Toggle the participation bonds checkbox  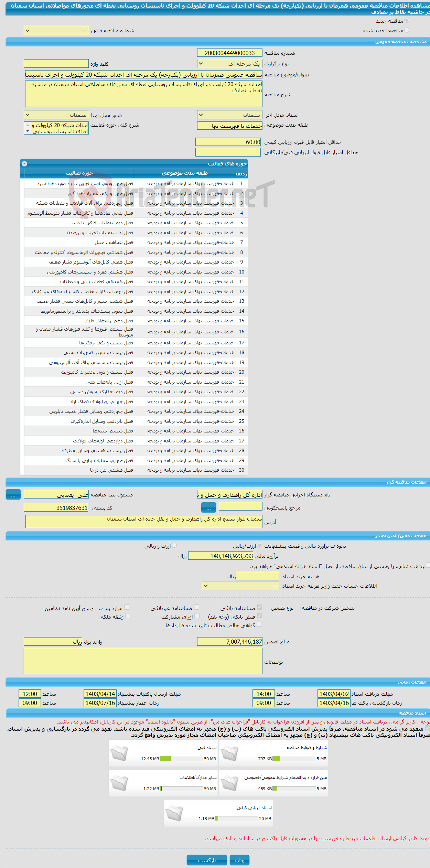coord(197,616)
